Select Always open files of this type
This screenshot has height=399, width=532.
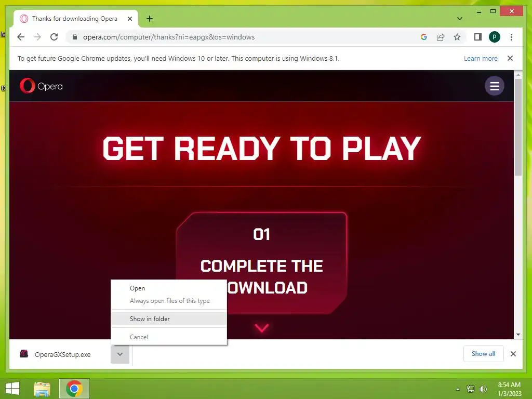(169, 301)
